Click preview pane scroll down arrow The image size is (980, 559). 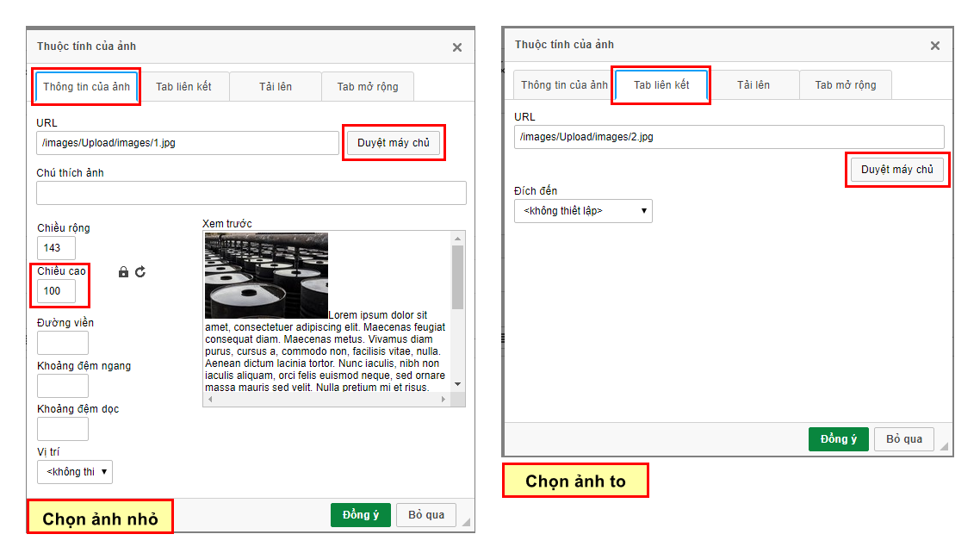(458, 384)
